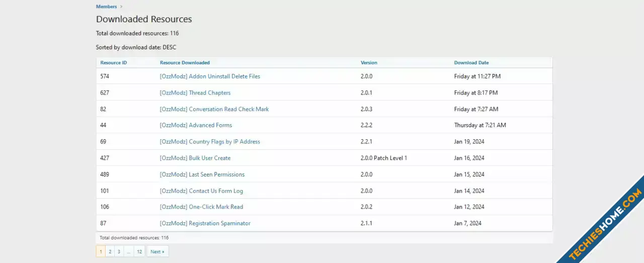Open [OzzModz] Registration Spaminator resource
Screen dimensions: 644x263
tap(205, 223)
